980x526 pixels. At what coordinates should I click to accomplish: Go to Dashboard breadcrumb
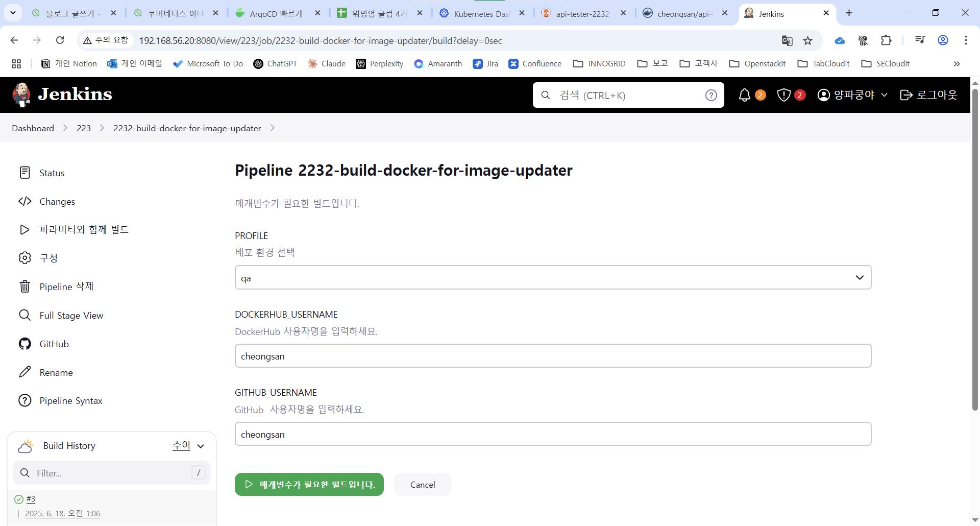pyautogui.click(x=33, y=128)
